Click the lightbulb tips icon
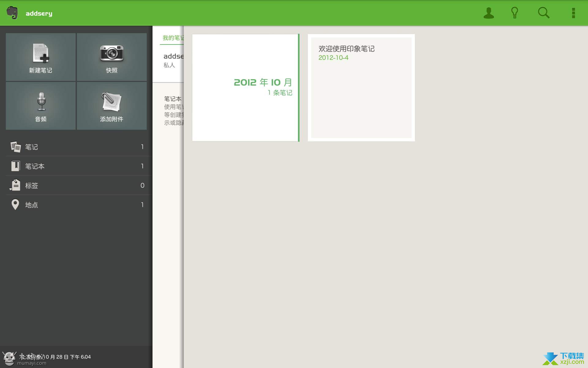The width and height of the screenshot is (588, 368). tap(514, 13)
